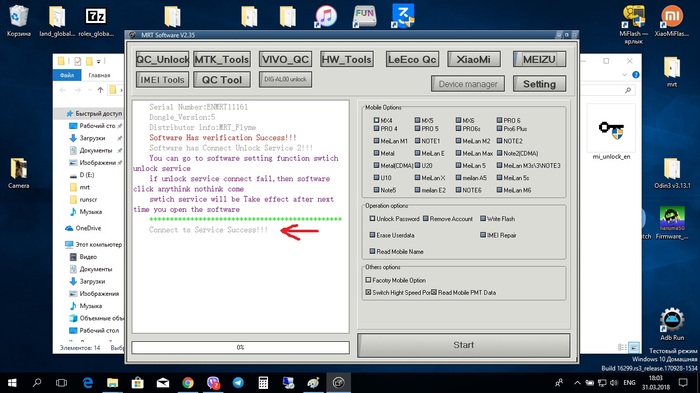The width and height of the screenshot is (700, 393).
Task: Open the XiaoMi tab
Action: click(474, 59)
